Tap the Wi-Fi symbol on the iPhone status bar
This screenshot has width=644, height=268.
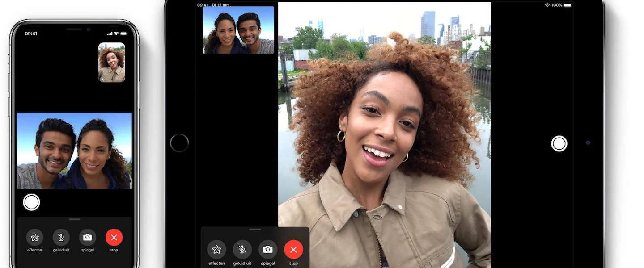[116, 33]
